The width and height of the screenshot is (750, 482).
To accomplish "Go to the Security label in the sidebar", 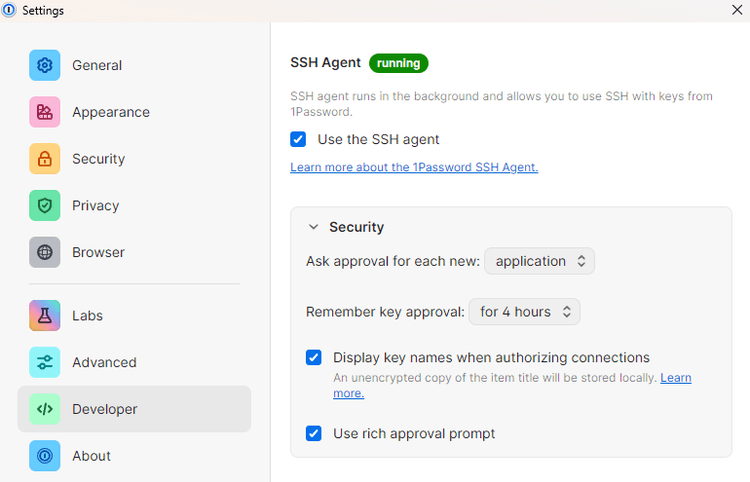I will click(x=99, y=159).
